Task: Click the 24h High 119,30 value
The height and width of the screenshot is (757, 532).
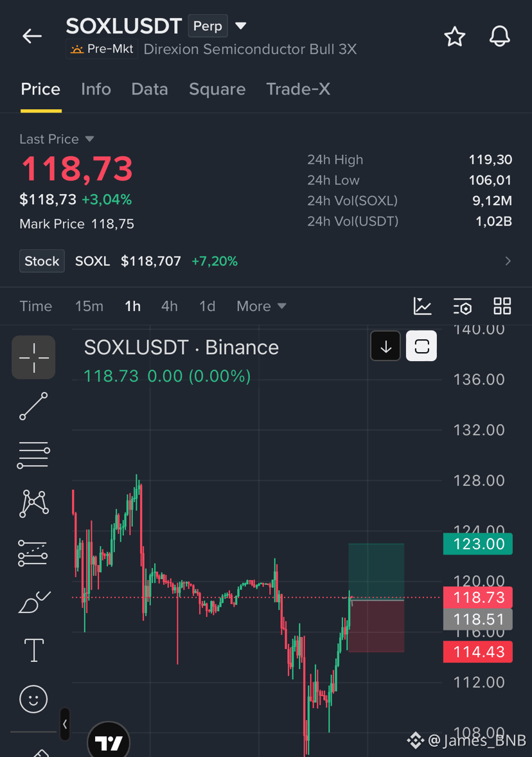Action: click(490, 160)
